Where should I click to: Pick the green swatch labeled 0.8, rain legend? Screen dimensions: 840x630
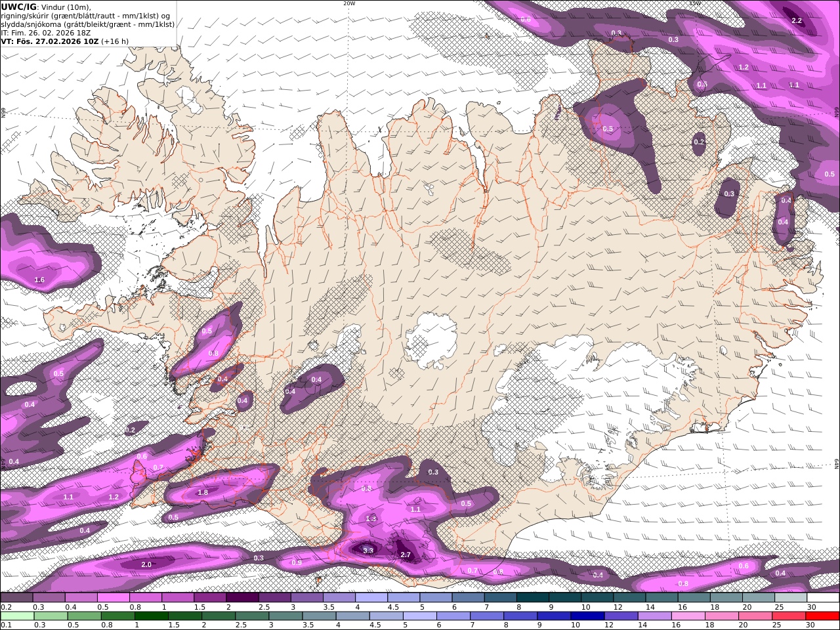tap(117, 616)
